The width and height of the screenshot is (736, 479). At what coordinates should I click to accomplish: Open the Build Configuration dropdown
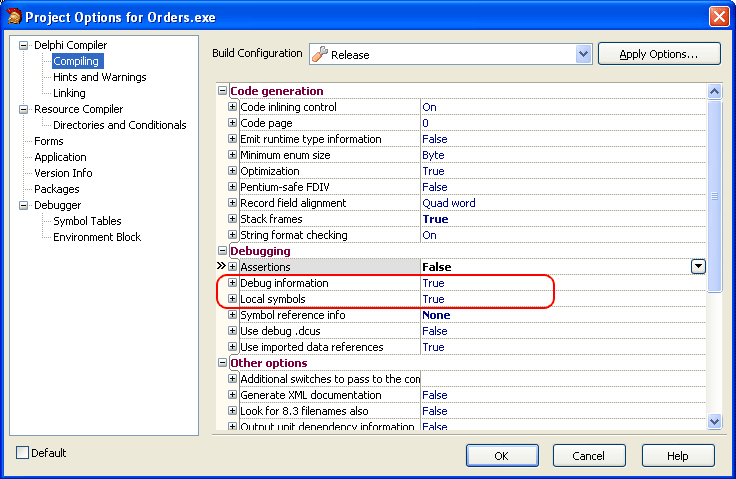point(583,54)
